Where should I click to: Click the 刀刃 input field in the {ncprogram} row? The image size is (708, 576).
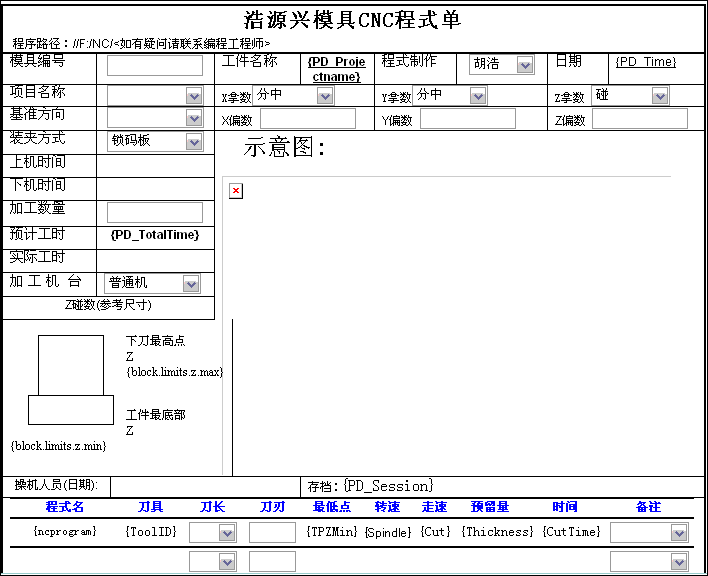tap(272, 532)
